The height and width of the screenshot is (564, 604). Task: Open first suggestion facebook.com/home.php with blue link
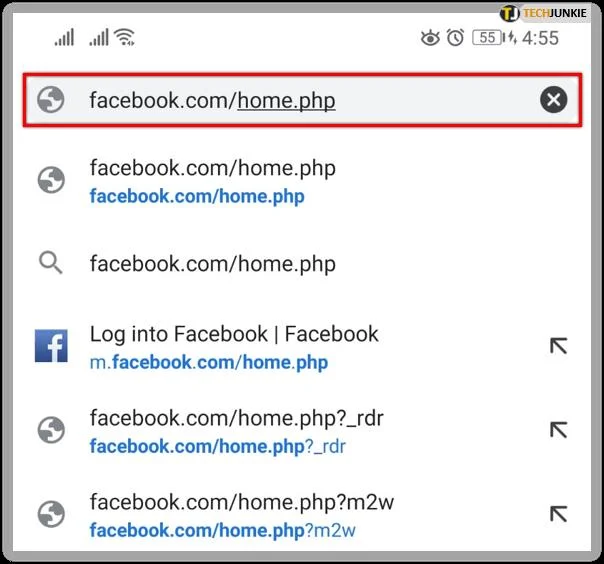[x=302, y=181]
